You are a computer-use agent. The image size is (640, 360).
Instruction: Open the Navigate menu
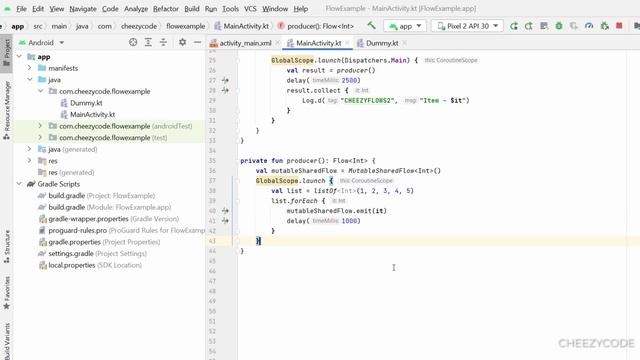(x=83, y=9)
